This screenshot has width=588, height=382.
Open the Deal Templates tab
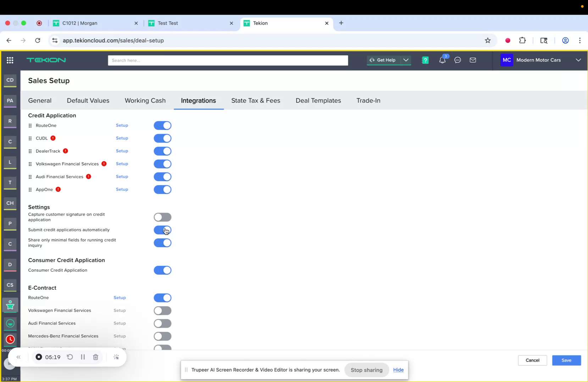[x=318, y=101]
